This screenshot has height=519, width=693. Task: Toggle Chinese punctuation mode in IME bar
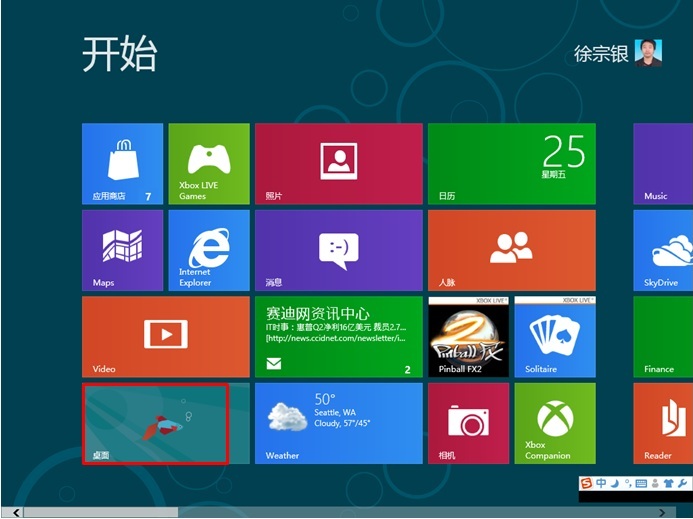(628, 484)
